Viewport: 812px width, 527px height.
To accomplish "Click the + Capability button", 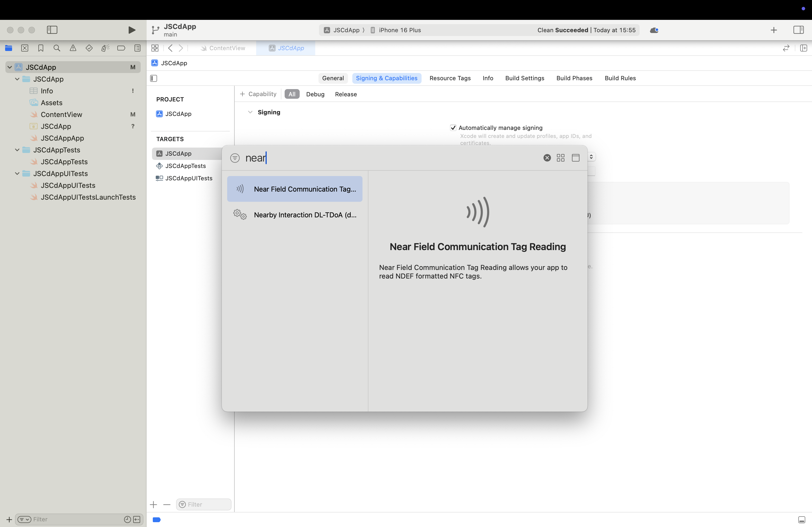I will 258,94.
